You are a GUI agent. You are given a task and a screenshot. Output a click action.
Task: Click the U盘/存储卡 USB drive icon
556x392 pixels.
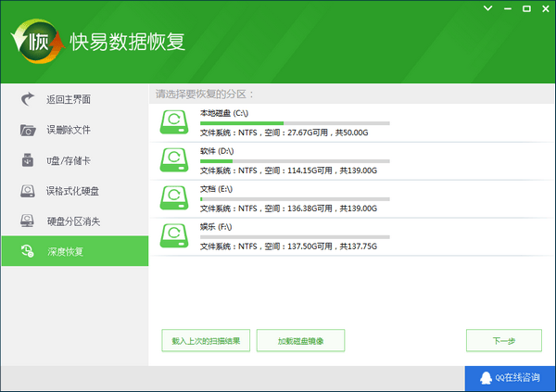(28, 160)
